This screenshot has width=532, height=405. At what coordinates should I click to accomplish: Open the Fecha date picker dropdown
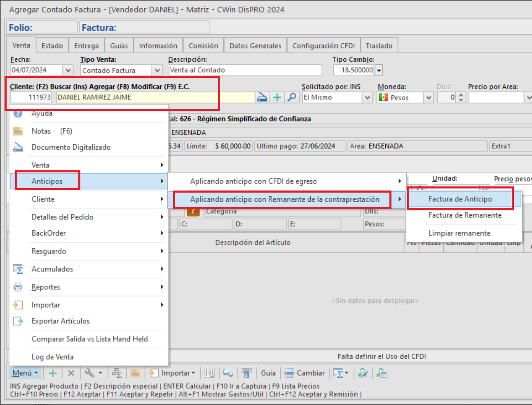click(x=68, y=71)
